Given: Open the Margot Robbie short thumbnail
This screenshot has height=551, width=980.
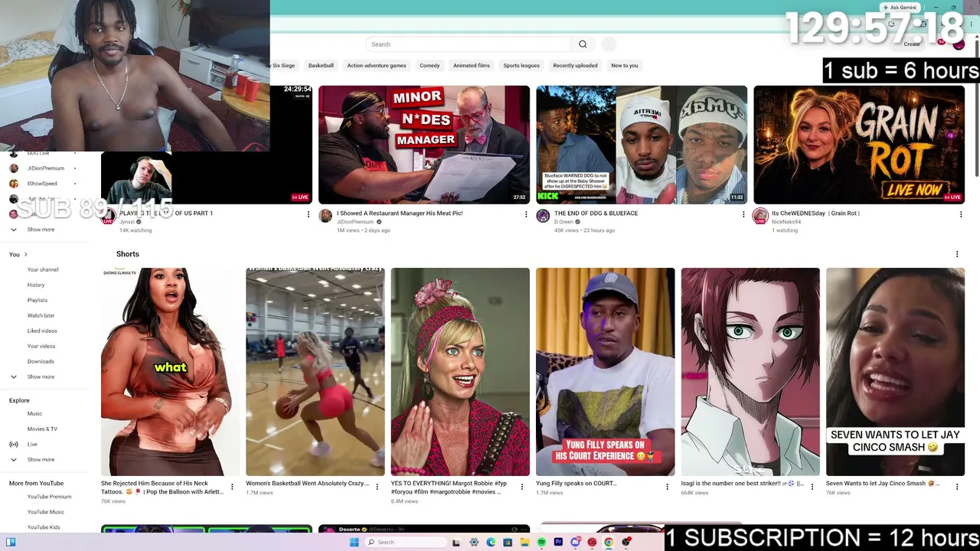Looking at the screenshot, I should coord(460,372).
